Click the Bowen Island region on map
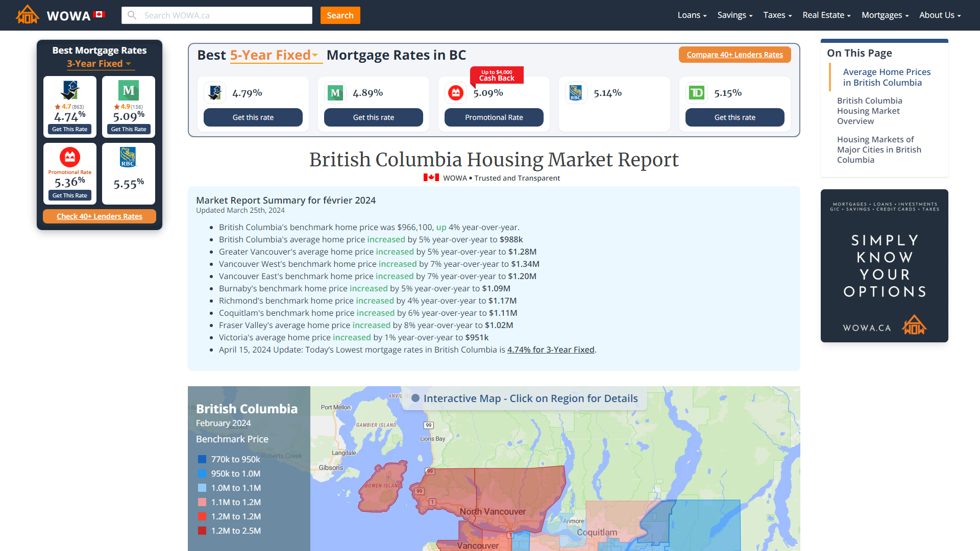980x551 pixels. pyautogui.click(x=382, y=486)
